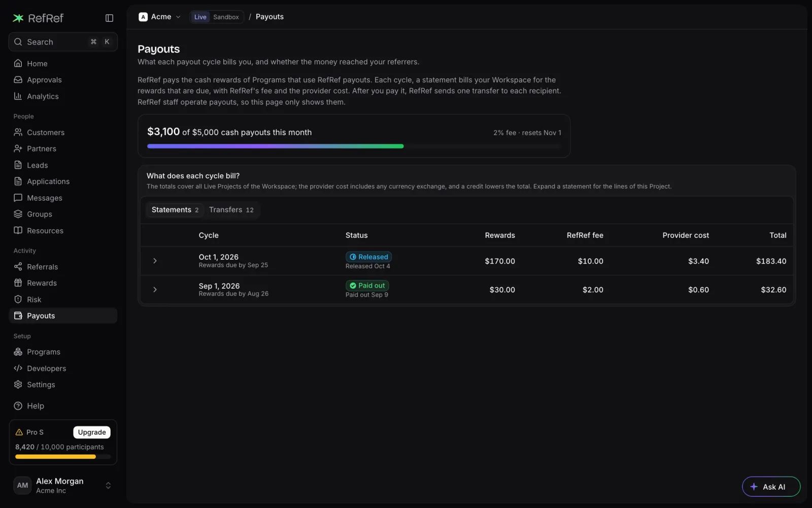
Task: Open Programs in the sidebar
Action: click(63, 352)
